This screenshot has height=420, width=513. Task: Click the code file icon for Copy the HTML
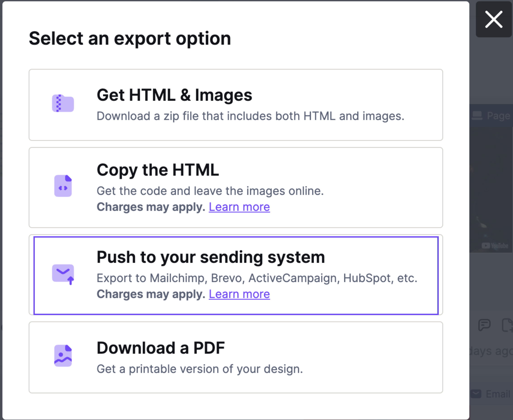tap(63, 186)
